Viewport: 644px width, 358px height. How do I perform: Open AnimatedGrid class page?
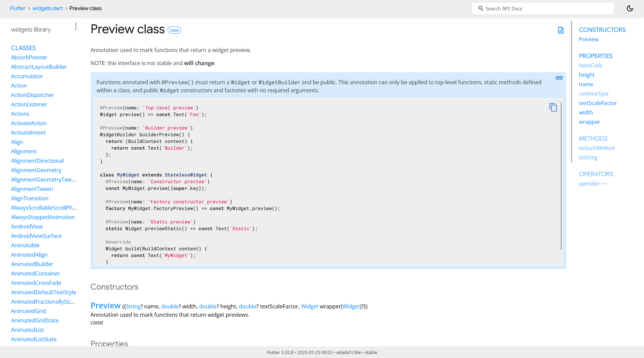pyautogui.click(x=29, y=311)
